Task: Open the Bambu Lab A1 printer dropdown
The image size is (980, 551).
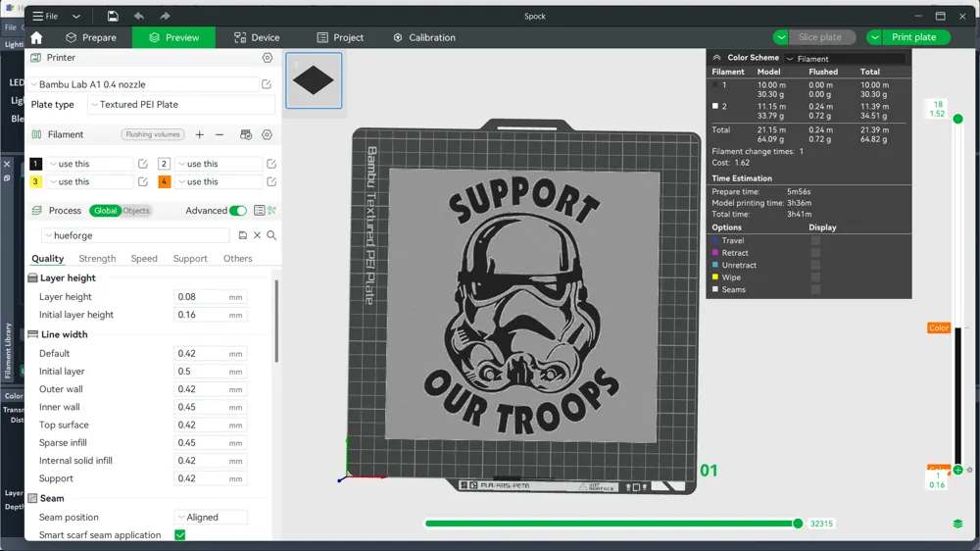Action: click(144, 84)
